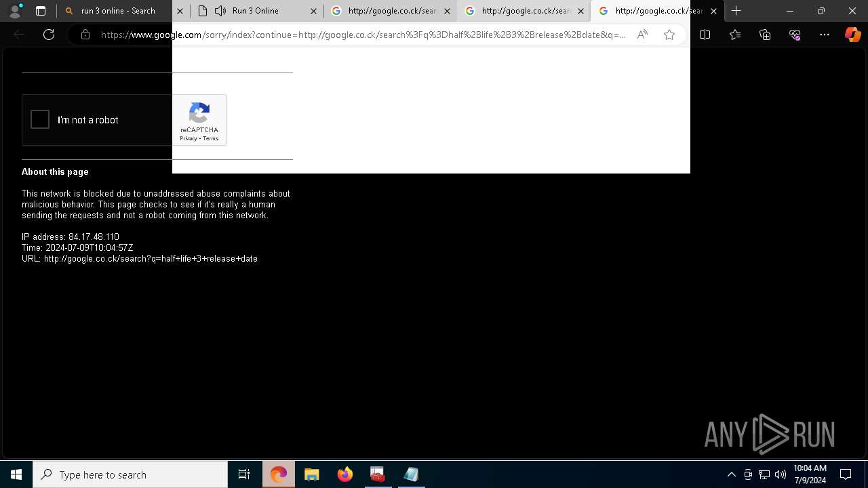This screenshot has height=488, width=868.
Task: Switch to the Run 3 Online tab
Action: pos(255,11)
